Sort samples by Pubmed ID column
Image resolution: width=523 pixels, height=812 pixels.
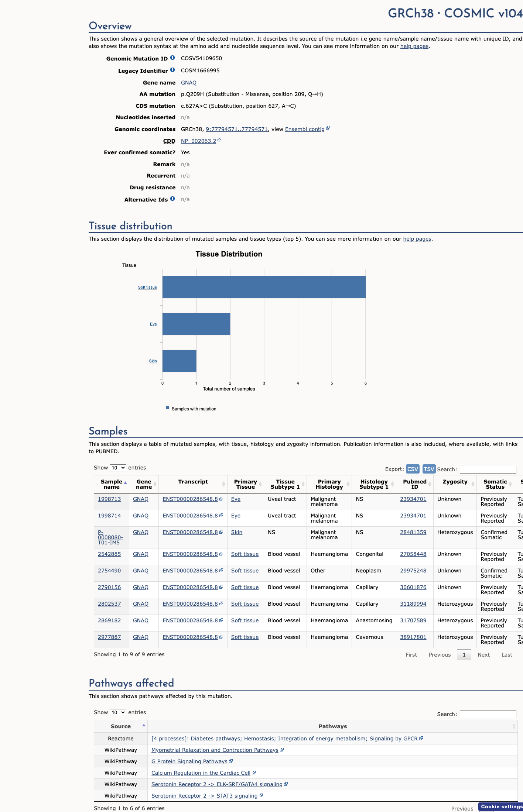[414, 484]
